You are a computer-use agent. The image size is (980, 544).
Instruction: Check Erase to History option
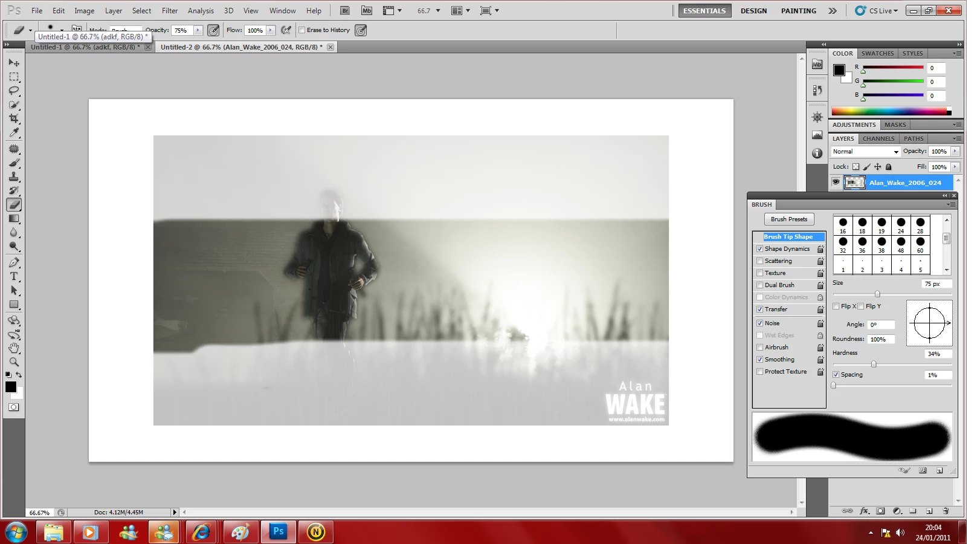[301, 30]
